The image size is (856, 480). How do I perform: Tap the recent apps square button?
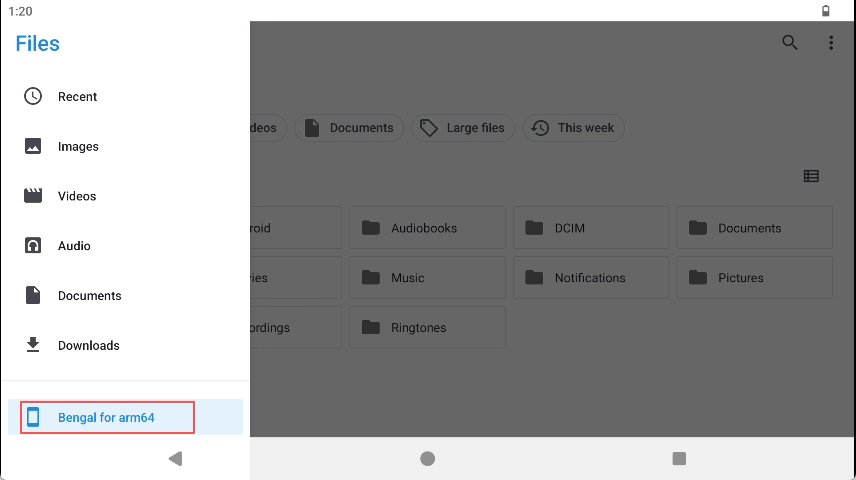pos(679,459)
